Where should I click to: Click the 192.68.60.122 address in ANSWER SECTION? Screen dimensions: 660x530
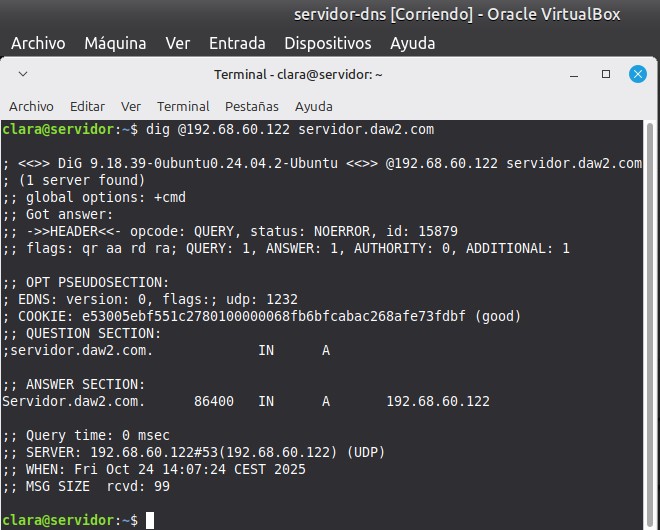pos(438,400)
